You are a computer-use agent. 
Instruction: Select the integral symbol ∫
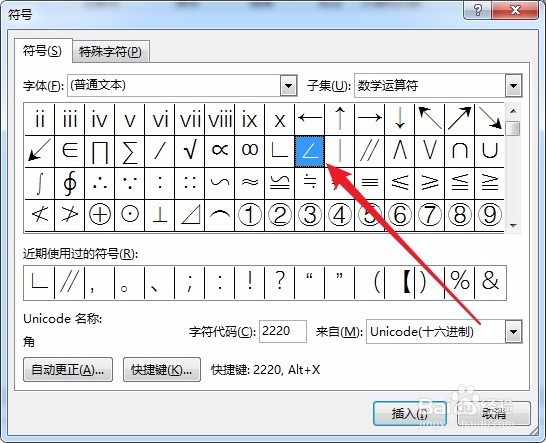pos(39,184)
